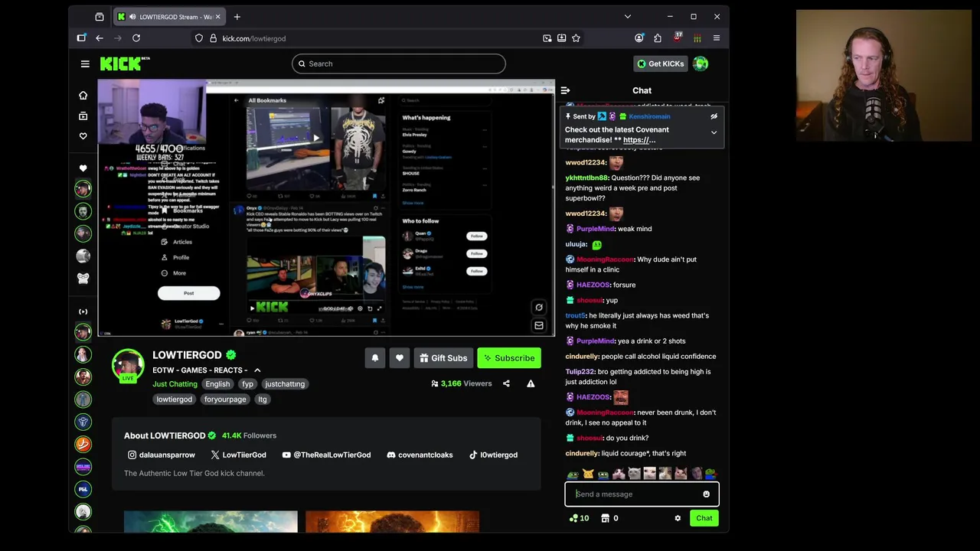The height and width of the screenshot is (551, 980).
Task: Go to Home in left sidebar
Action: pos(83,96)
